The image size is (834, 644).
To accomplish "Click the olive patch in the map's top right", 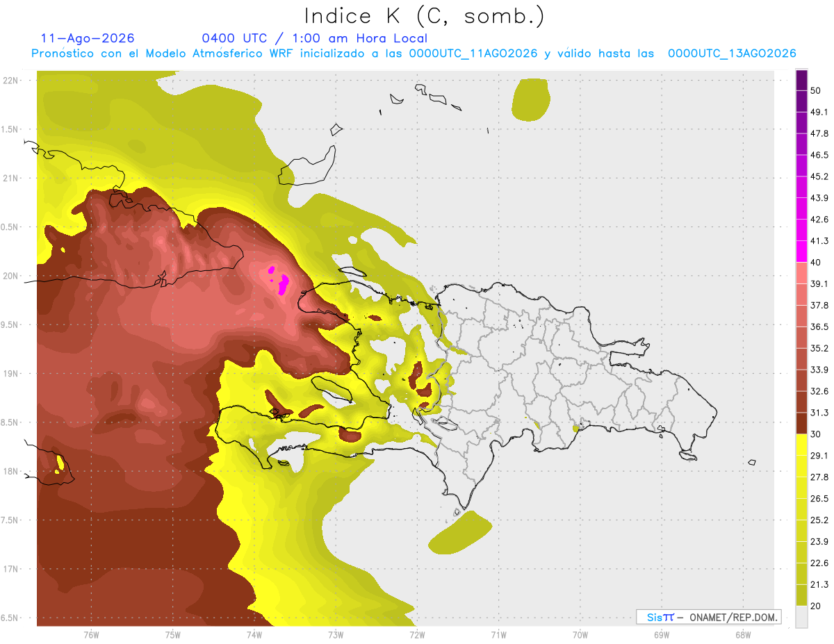I will pyautogui.click(x=530, y=100).
